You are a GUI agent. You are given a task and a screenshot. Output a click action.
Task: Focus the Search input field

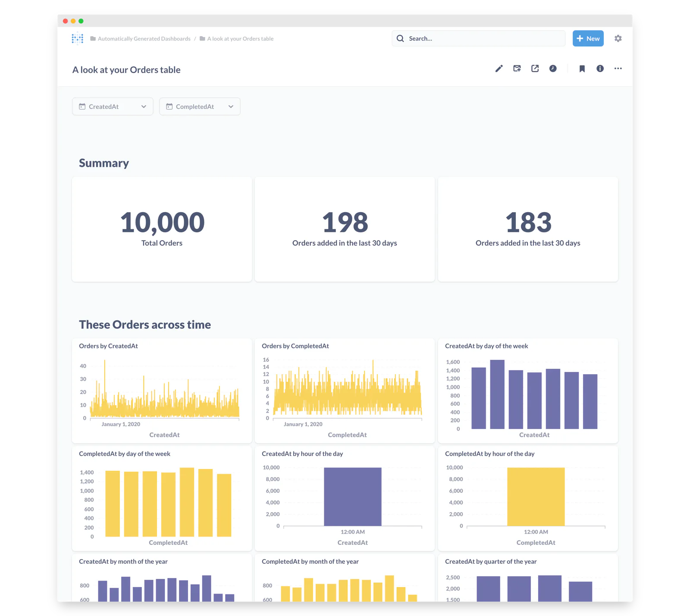pos(478,38)
